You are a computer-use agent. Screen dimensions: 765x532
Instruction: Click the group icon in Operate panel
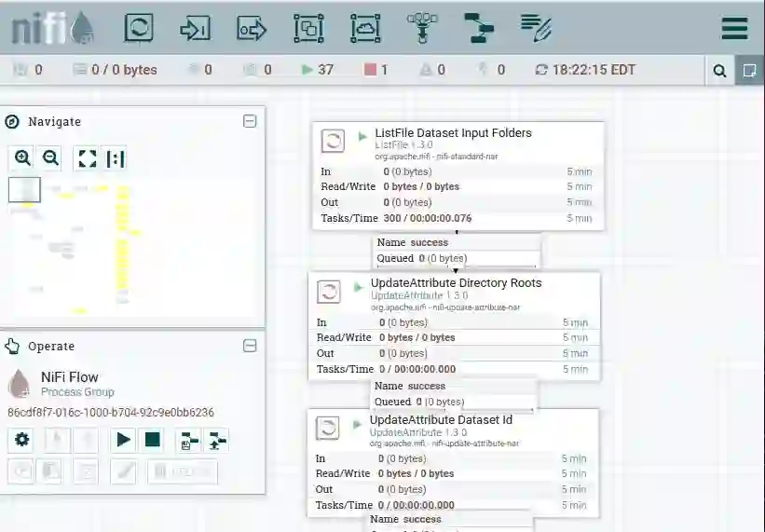click(86, 471)
